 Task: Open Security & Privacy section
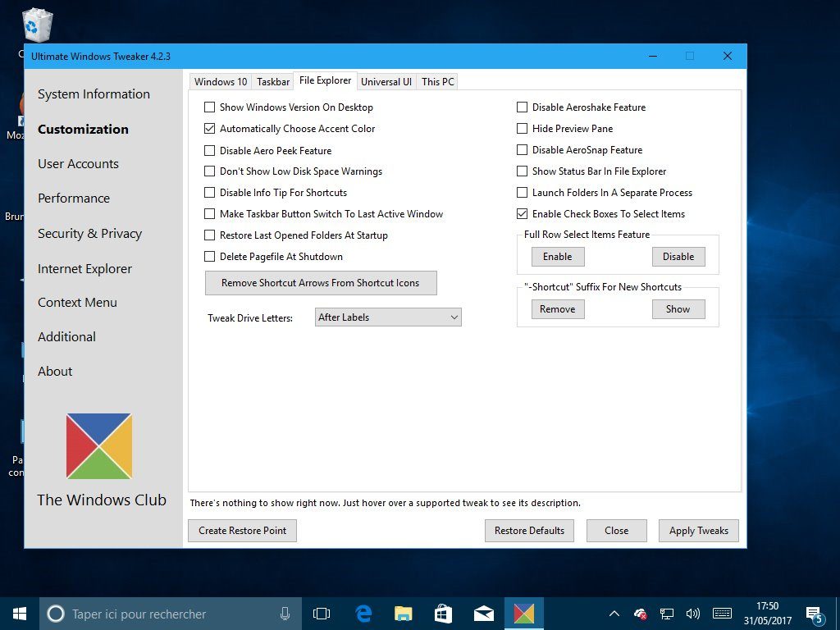tap(90, 234)
